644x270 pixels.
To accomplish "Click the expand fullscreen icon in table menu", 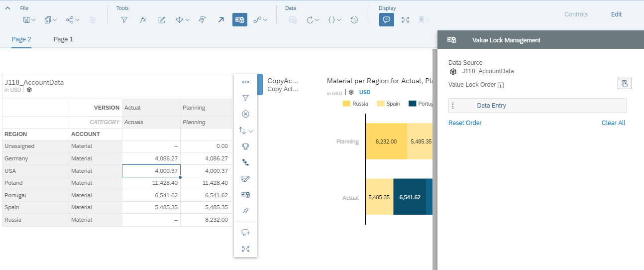I will [x=245, y=249].
